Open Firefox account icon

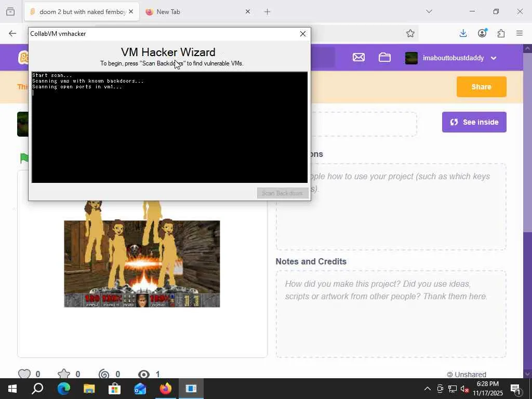tap(482, 33)
